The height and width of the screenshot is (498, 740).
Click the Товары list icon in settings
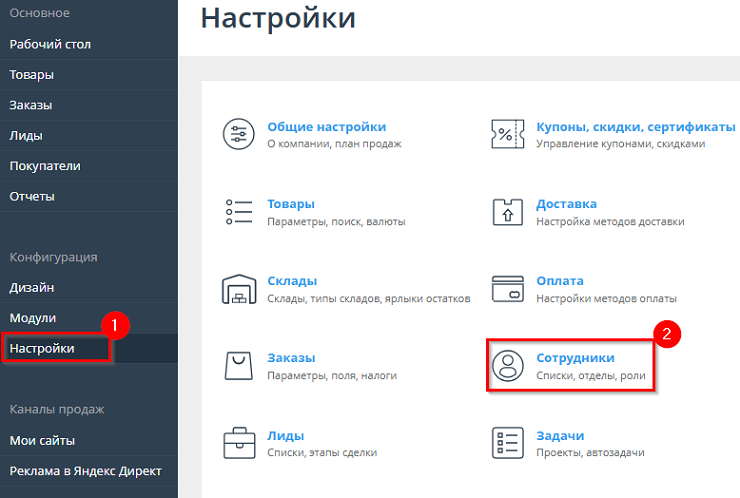tap(239, 212)
